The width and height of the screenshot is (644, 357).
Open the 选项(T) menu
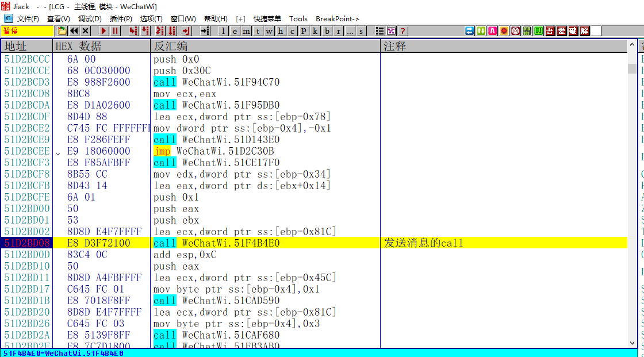coord(151,19)
